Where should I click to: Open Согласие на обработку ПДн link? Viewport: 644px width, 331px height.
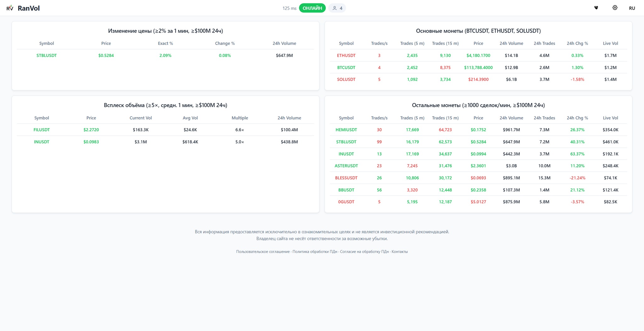click(364, 252)
